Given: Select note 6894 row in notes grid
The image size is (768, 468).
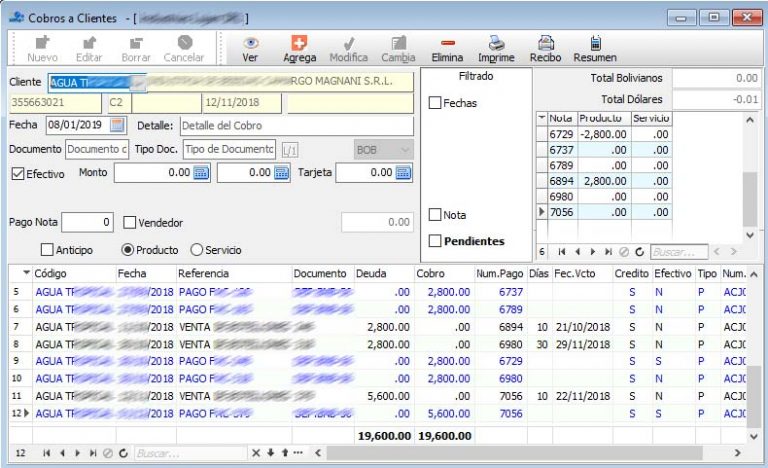Looking at the screenshot, I should point(604,181).
